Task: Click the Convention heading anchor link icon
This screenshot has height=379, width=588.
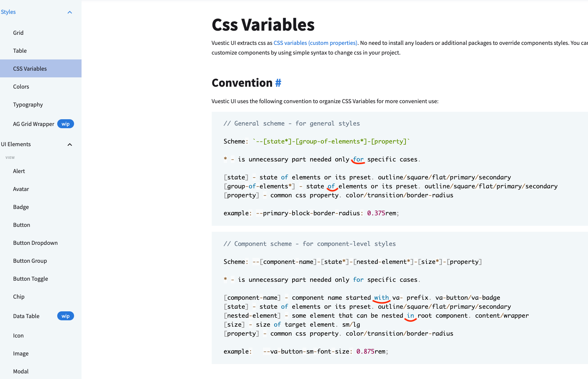Action: [x=278, y=83]
